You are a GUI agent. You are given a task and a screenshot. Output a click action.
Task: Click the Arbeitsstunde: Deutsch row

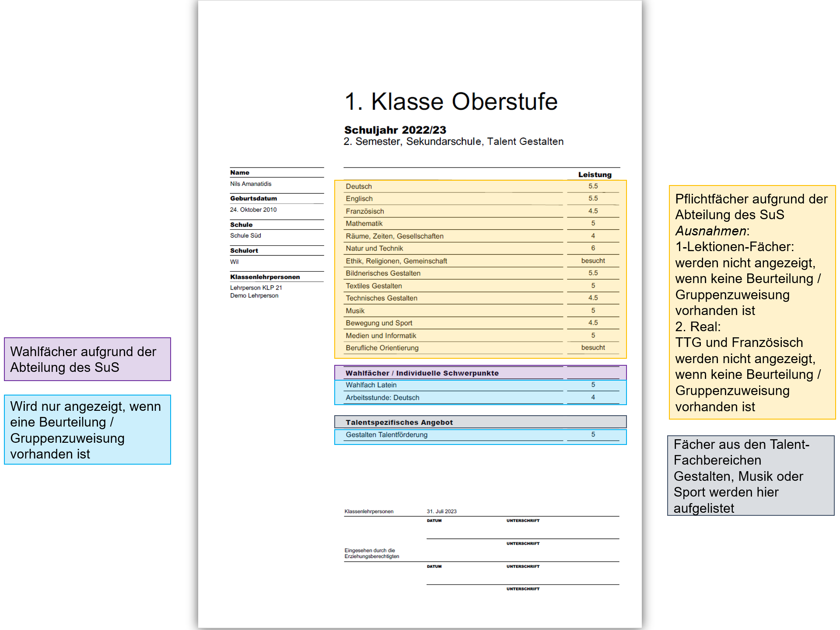pos(382,398)
